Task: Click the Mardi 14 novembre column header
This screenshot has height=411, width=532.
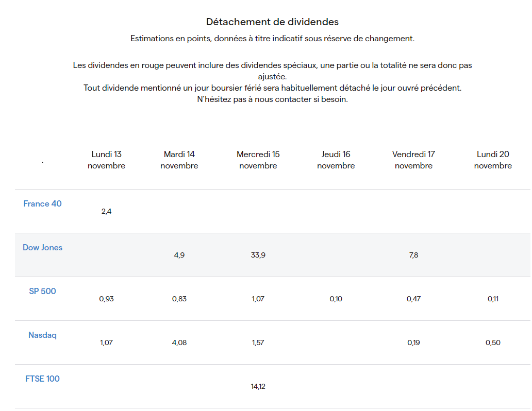Action: coord(179,160)
